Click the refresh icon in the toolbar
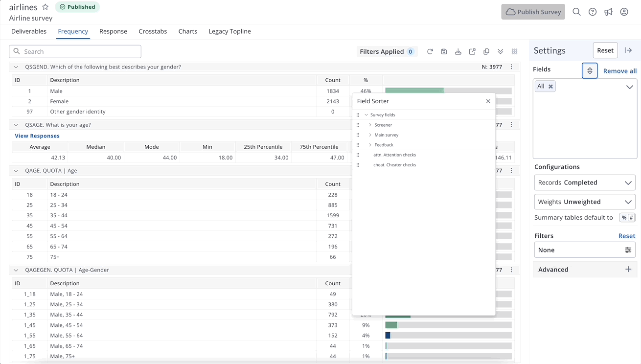The height and width of the screenshot is (364, 641). (x=430, y=51)
